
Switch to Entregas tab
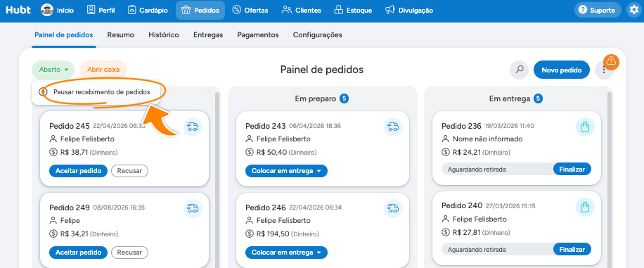tap(208, 35)
